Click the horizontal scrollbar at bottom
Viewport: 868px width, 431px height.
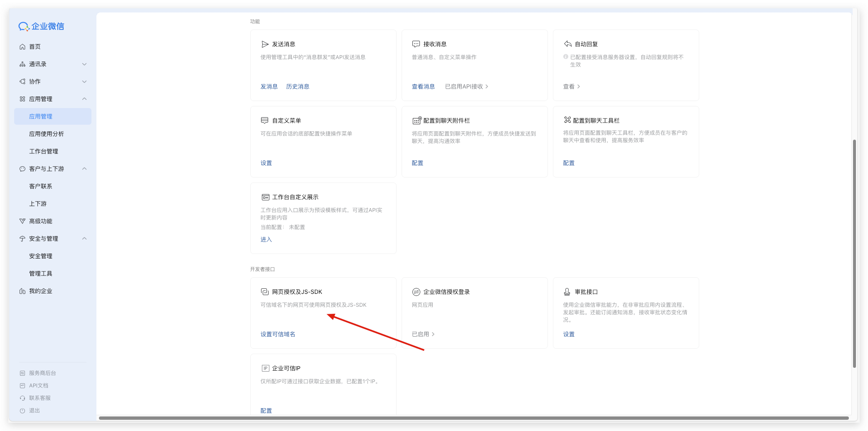[473, 418]
